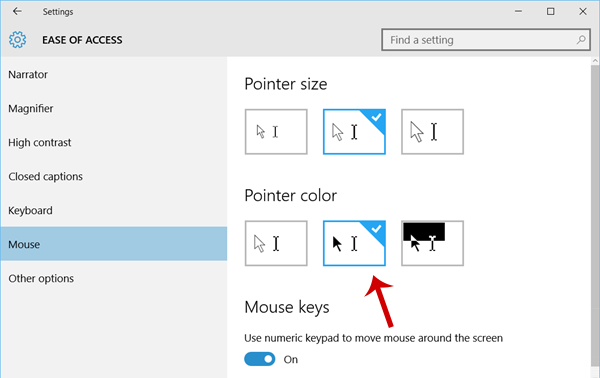Select the Mouse section
The image size is (600, 378).
(114, 244)
